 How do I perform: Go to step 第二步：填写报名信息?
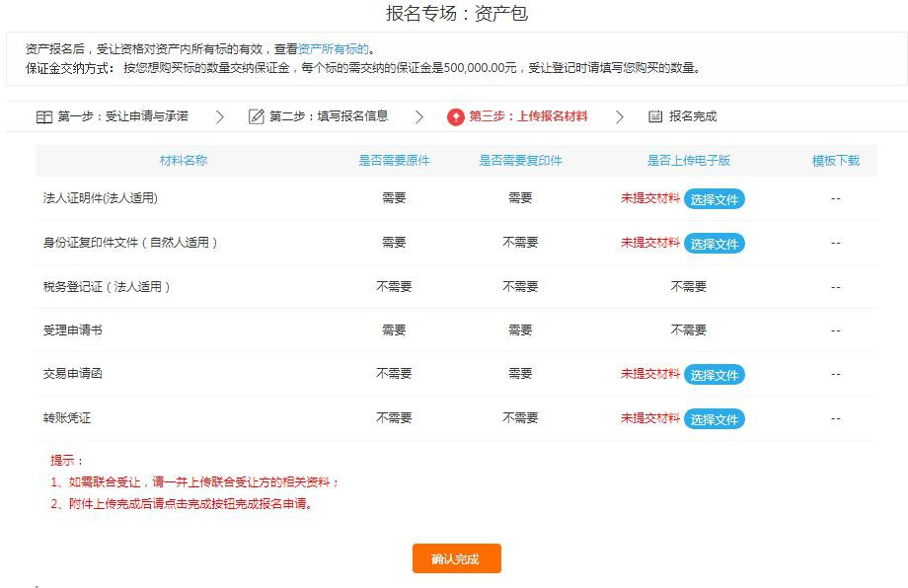[x=331, y=116]
